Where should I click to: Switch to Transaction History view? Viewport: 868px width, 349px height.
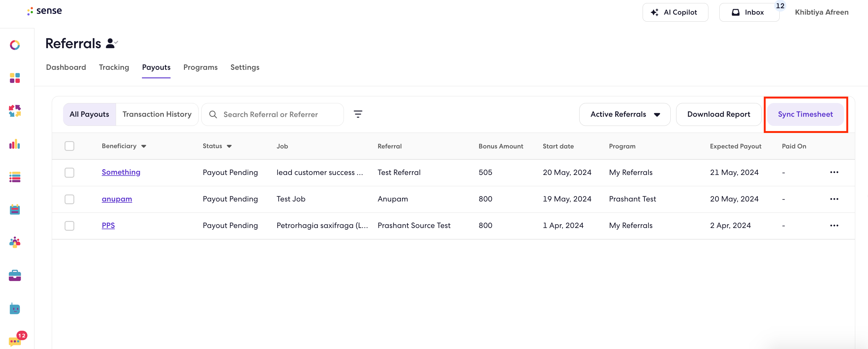point(157,114)
